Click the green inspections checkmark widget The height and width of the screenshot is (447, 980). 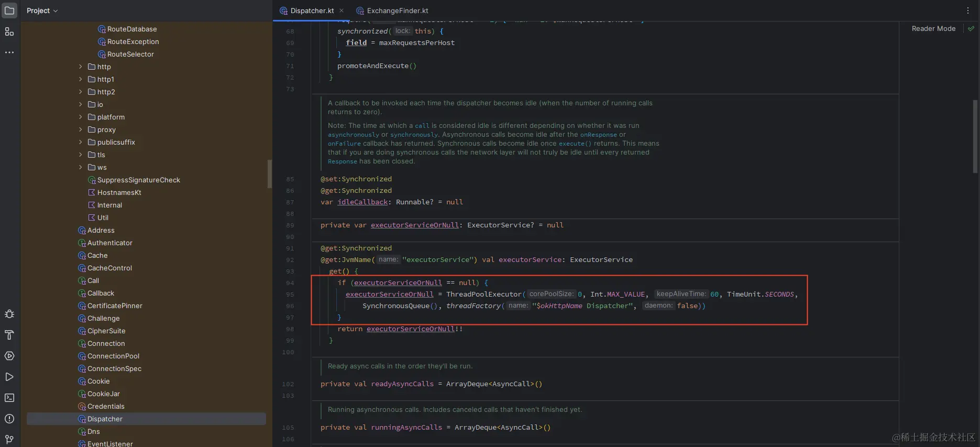[971, 29]
